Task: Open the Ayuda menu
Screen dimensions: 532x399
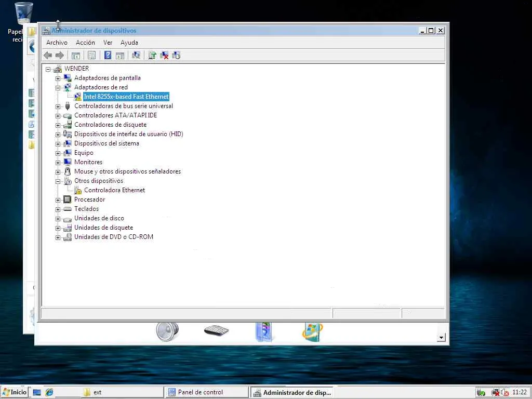Action: [129, 43]
